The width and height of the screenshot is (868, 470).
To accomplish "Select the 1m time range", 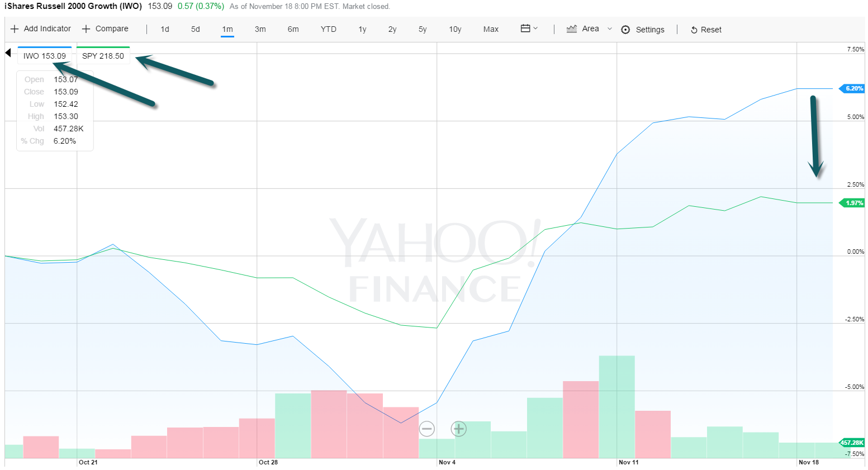I will (x=227, y=30).
